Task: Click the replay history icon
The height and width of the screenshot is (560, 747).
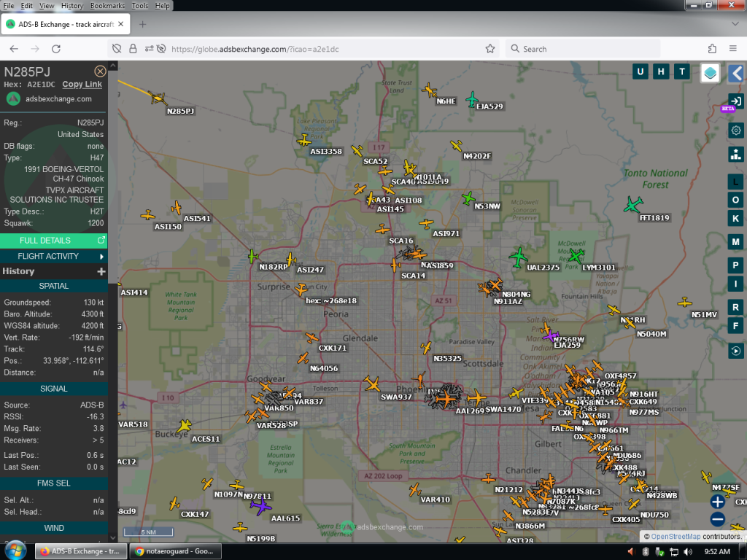Action: (735, 351)
